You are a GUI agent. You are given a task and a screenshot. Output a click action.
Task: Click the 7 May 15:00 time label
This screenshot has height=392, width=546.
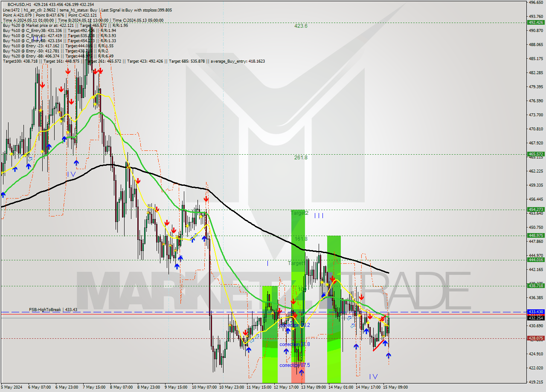click(x=93, y=387)
